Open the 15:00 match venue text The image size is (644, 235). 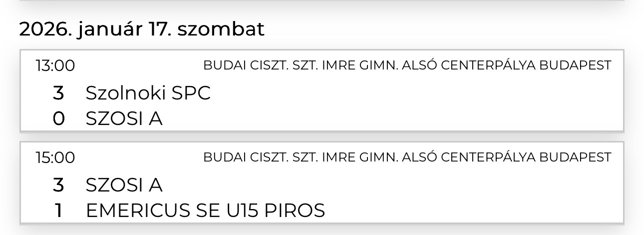407,157
